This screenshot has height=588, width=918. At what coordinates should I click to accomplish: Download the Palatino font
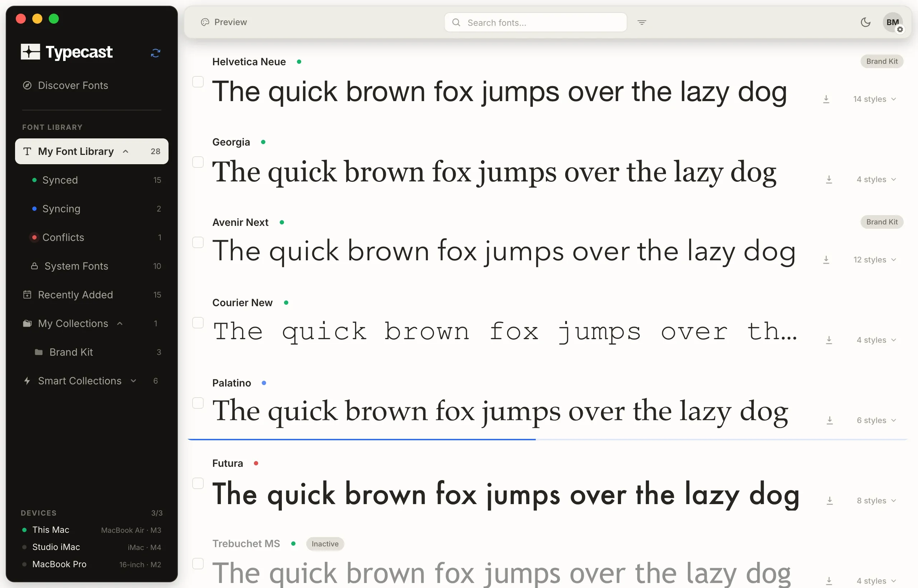tap(829, 420)
